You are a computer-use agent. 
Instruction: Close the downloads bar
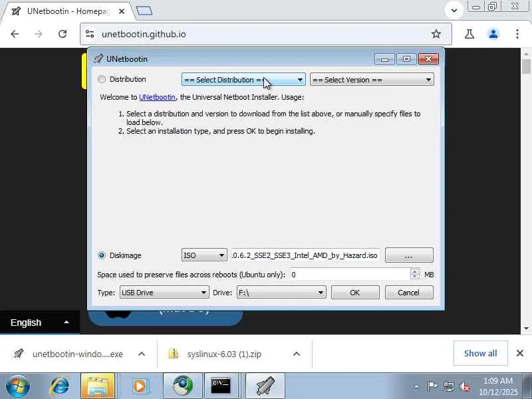pyautogui.click(x=520, y=353)
